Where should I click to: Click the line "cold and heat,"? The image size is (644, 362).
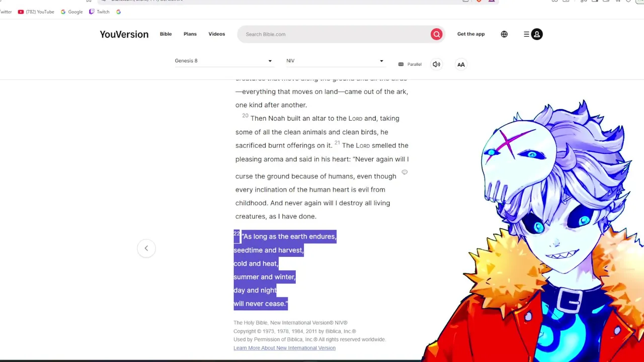(x=256, y=263)
